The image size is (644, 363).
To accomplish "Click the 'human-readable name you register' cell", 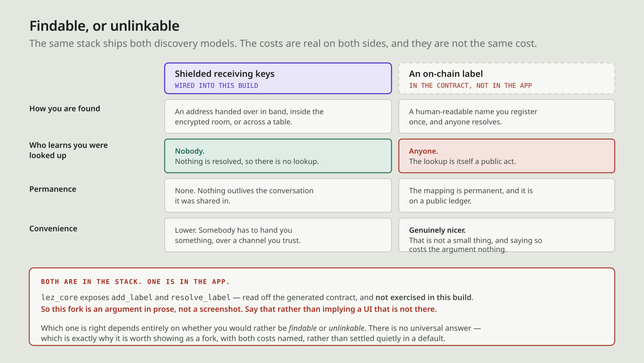I will pyautogui.click(x=506, y=116).
